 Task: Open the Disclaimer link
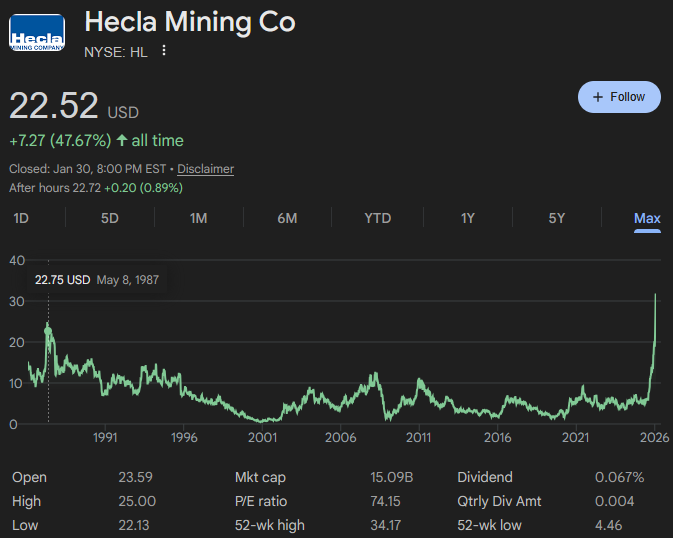(x=206, y=169)
